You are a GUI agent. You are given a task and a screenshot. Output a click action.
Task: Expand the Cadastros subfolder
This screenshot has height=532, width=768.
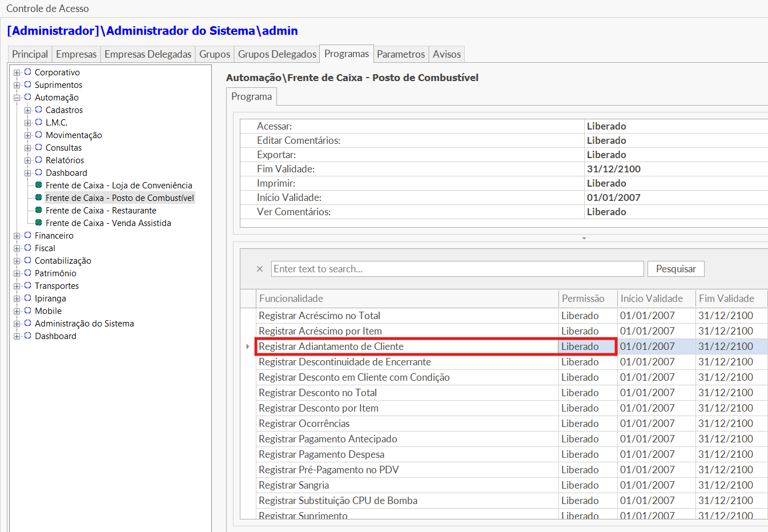tap(28, 110)
